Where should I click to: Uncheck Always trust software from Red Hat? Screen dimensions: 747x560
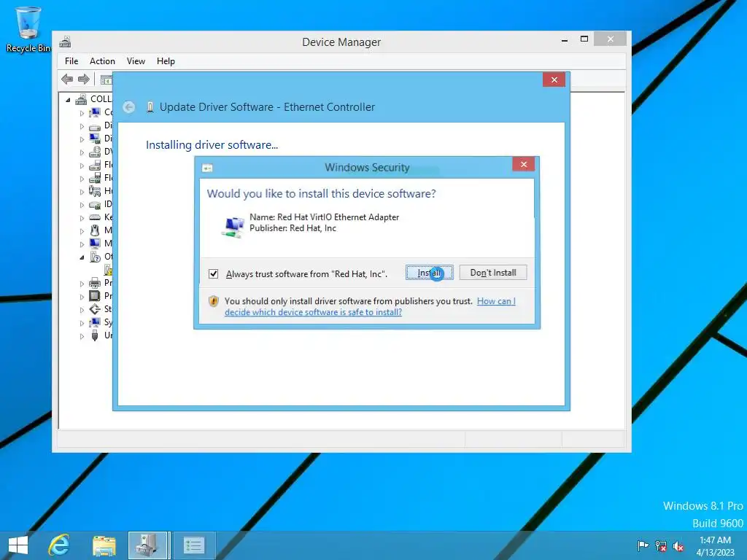(214, 274)
